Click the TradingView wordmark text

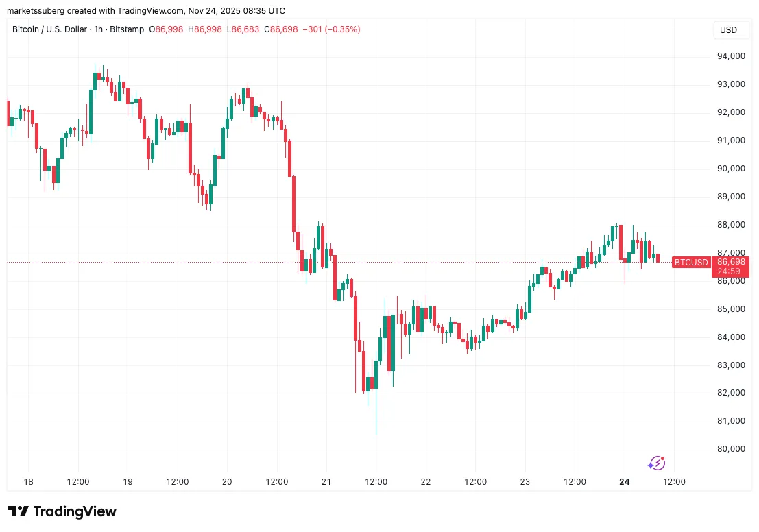75,511
